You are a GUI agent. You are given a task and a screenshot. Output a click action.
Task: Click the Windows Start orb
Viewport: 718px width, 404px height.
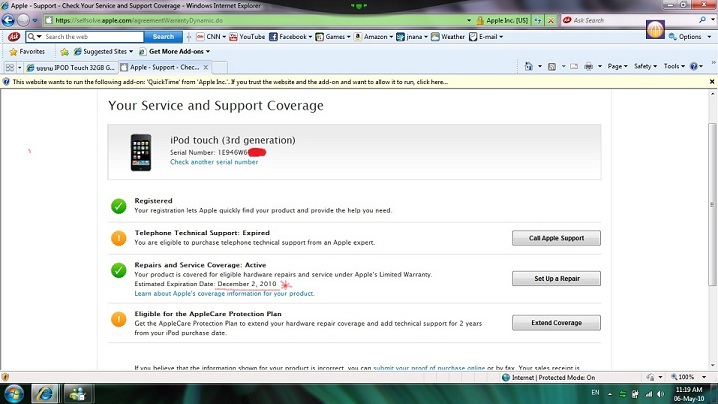[x=17, y=392]
